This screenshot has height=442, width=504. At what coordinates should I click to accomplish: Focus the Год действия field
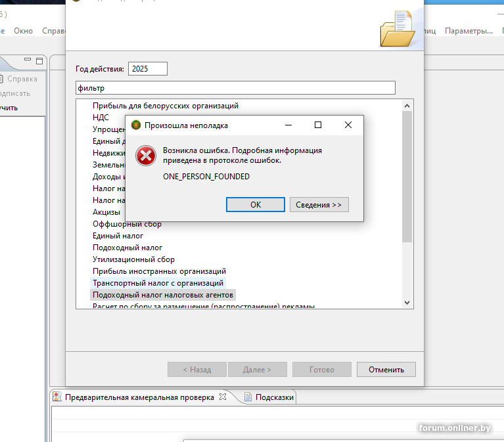[x=148, y=69]
